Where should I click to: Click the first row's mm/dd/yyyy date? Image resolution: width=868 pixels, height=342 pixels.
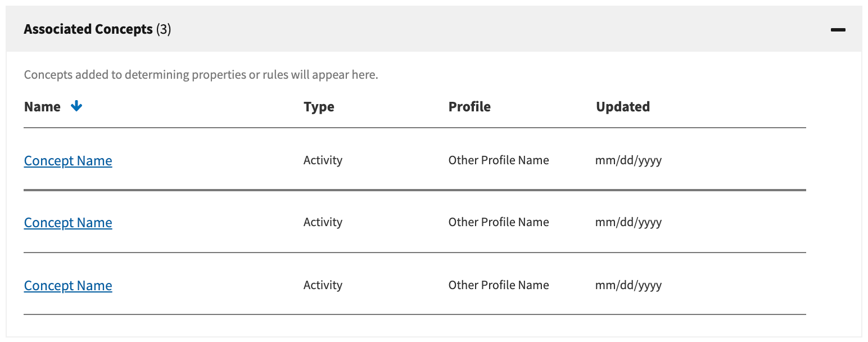(x=629, y=161)
